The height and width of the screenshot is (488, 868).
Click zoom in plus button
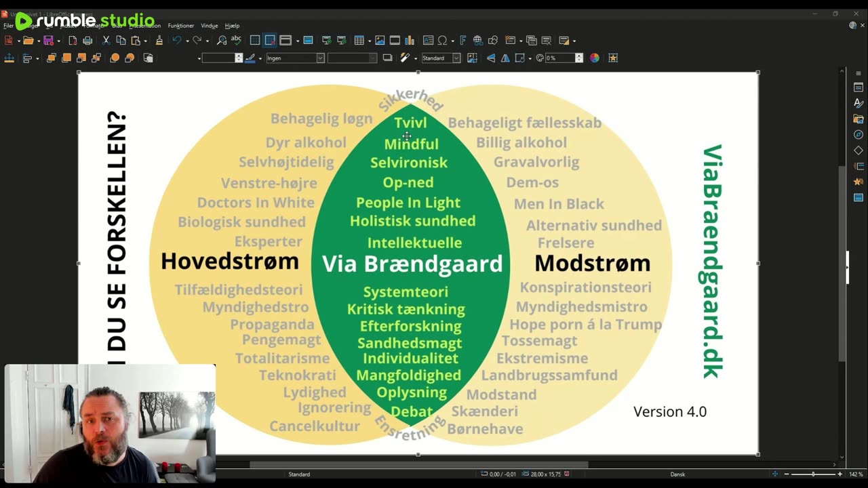(840, 474)
